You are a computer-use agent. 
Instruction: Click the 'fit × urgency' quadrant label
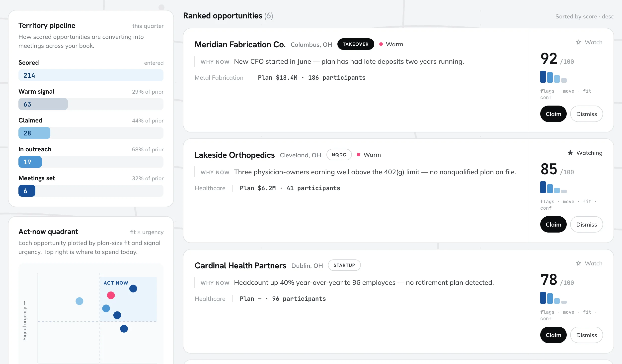[147, 232]
